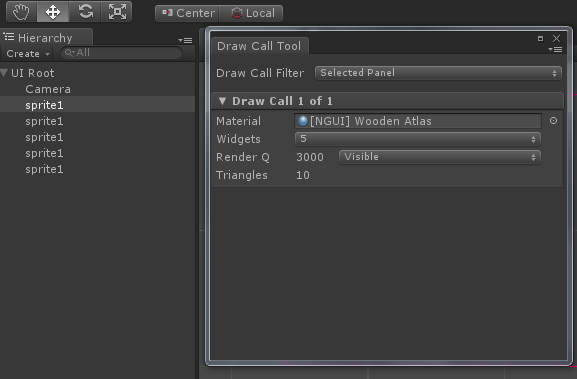Click the Triangles label

click(x=242, y=175)
